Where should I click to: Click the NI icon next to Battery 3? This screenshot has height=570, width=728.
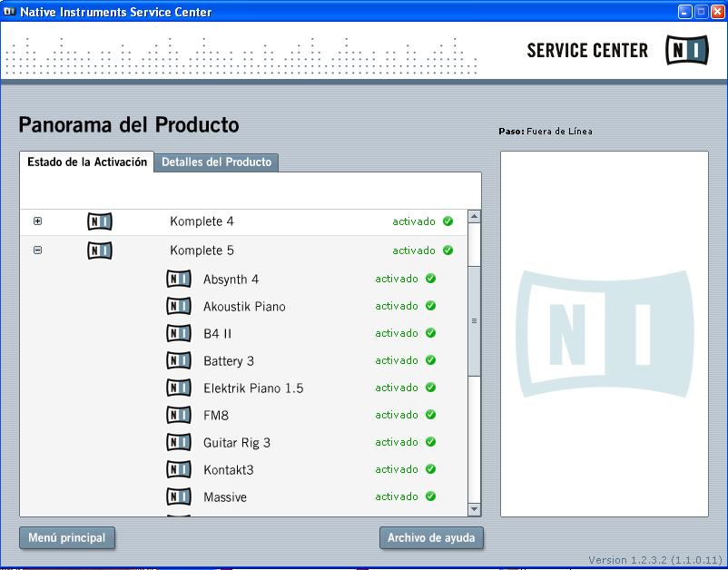179,360
